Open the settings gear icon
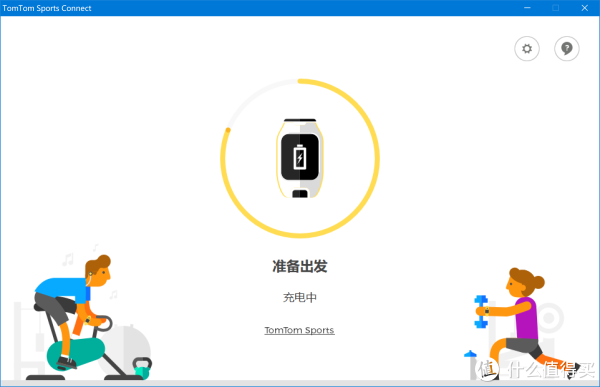Screen dimensions: 600x387 point(527,49)
